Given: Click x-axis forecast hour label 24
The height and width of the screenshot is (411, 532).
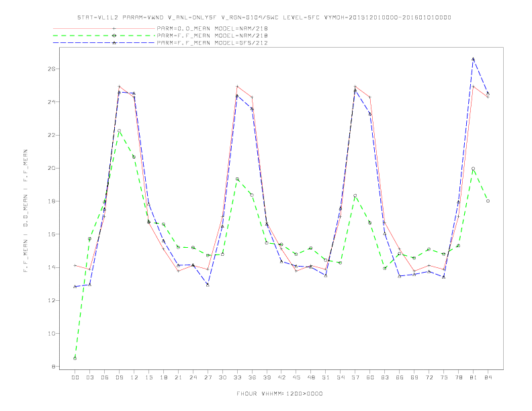Looking at the screenshot, I should [x=193, y=377].
